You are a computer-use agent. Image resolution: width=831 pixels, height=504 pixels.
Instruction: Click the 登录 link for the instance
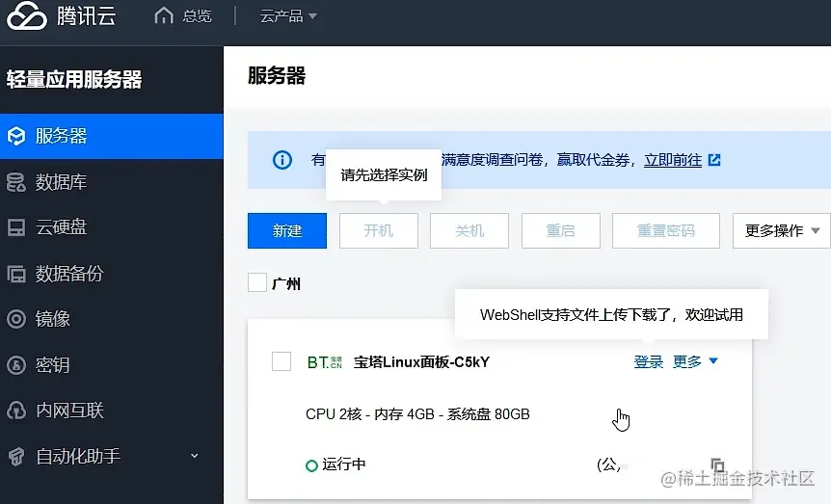pyautogui.click(x=648, y=362)
